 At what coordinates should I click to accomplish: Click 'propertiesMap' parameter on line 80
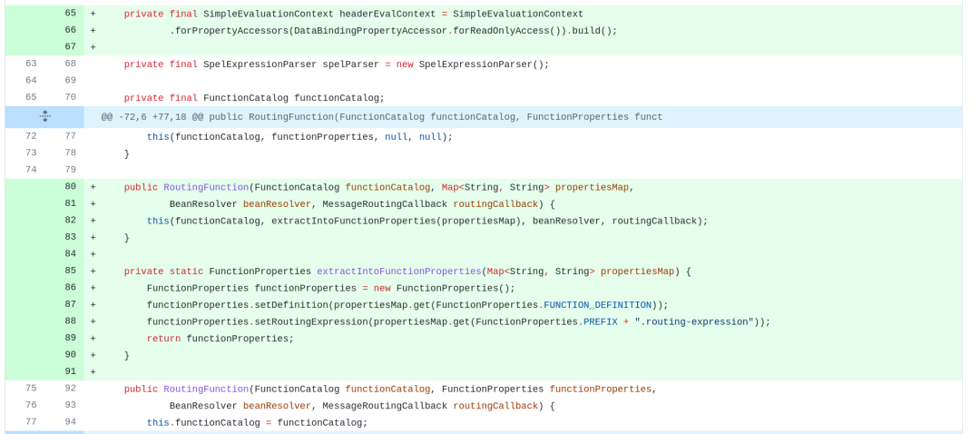(x=592, y=188)
